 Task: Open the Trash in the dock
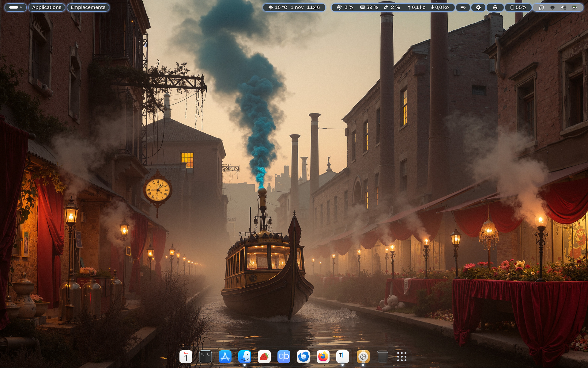(x=383, y=357)
